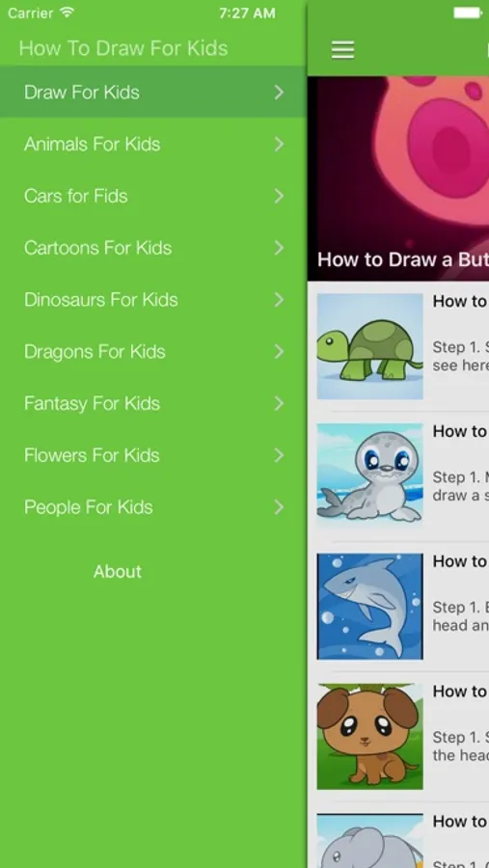
Task: Open the How to Draw a Butterfly banner
Action: (x=398, y=178)
